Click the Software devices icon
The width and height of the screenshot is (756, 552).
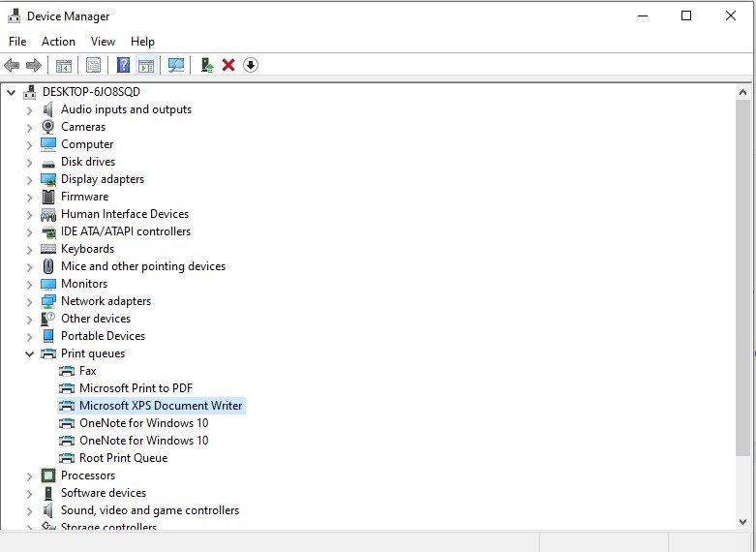(48, 493)
